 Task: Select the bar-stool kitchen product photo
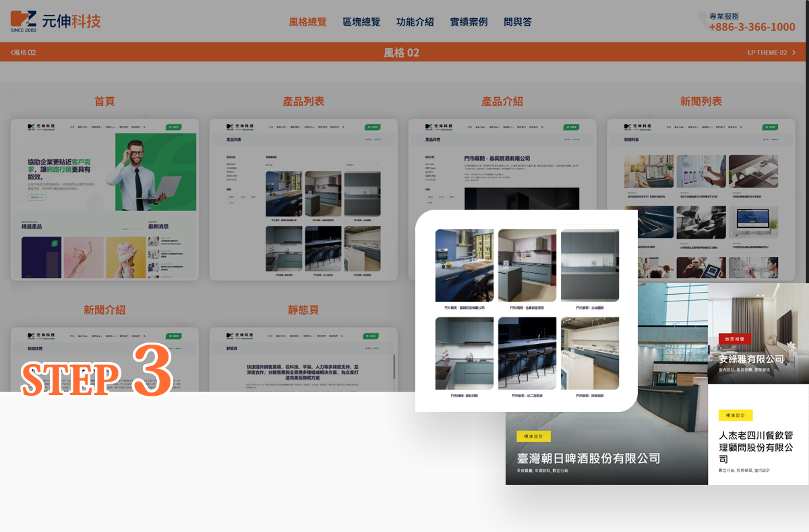point(527,353)
